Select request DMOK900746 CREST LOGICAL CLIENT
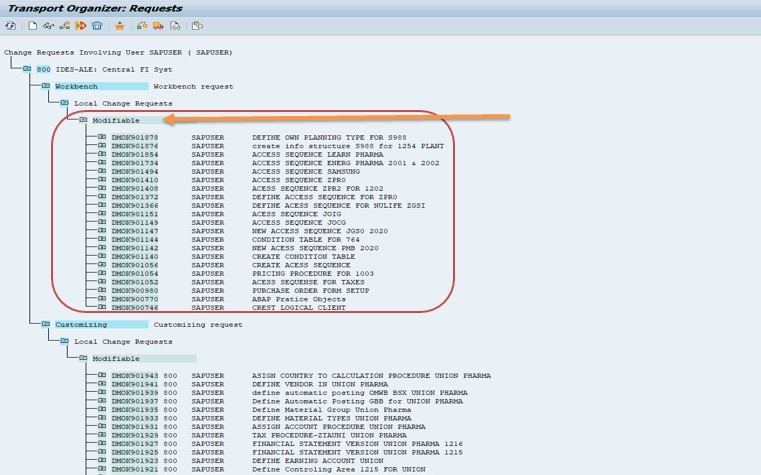The image size is (761, 475). [134, 308]
